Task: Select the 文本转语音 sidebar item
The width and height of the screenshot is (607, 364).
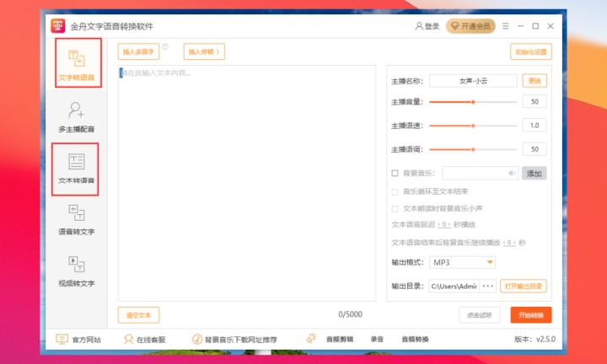Action: click(x=77, y=169)
